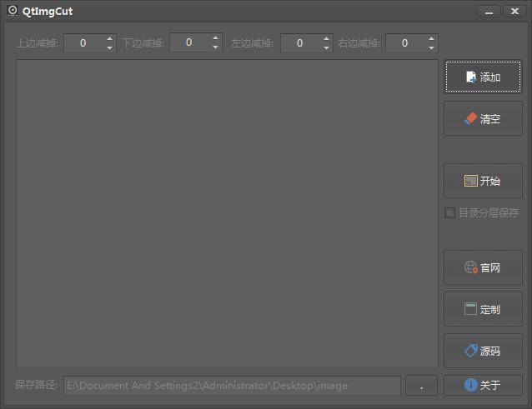This screenshot has width=532, height=409.
Task: Click the browse "." button beside save path
Action: [421, 386]
